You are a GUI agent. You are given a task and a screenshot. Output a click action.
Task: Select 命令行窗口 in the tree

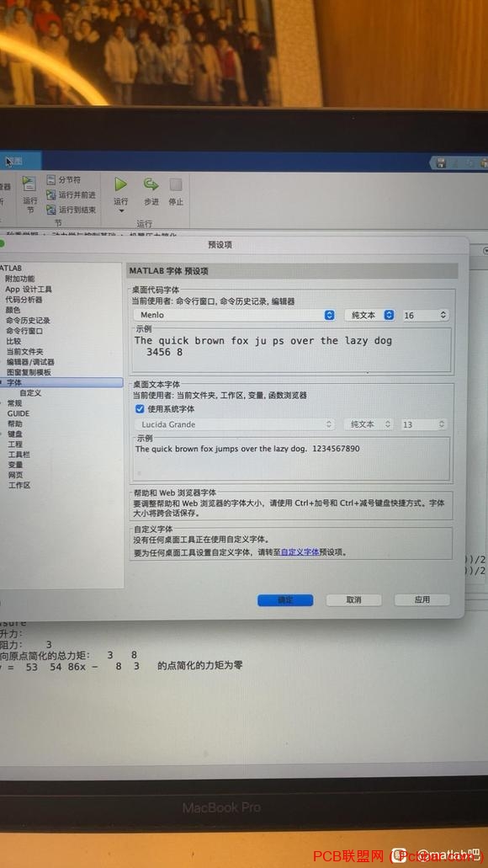point(24,331)
